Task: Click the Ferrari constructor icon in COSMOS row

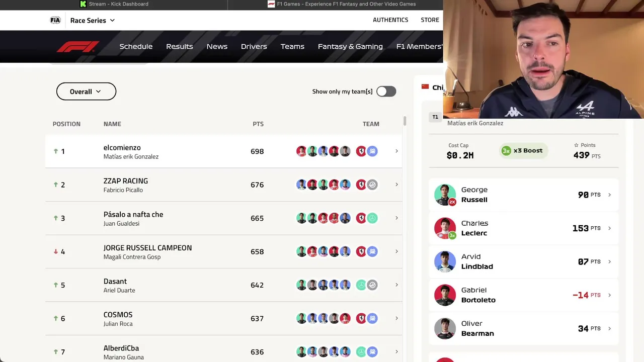Action: 361,318
